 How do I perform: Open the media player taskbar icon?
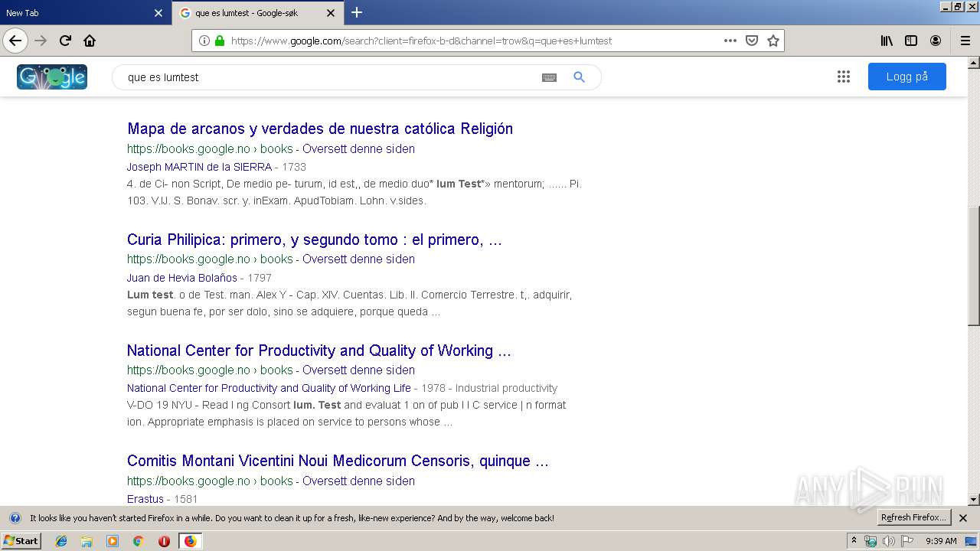[113, 541]
